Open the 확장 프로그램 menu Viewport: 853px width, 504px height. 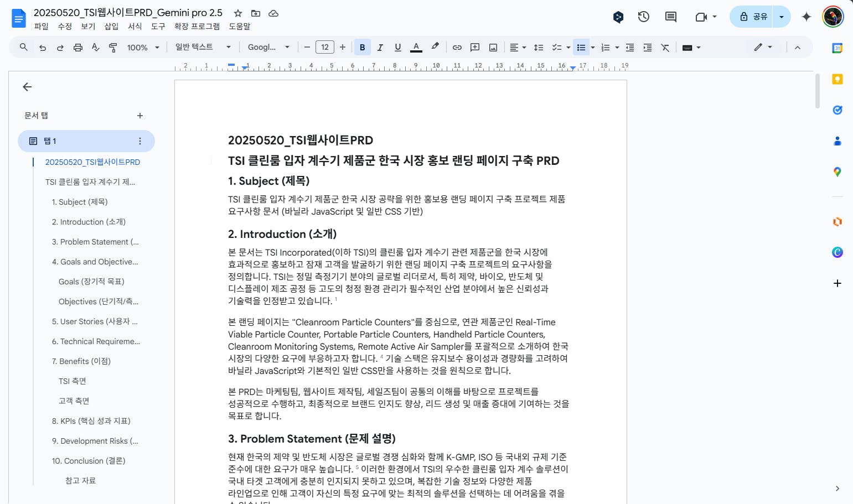tap(197, 26)
